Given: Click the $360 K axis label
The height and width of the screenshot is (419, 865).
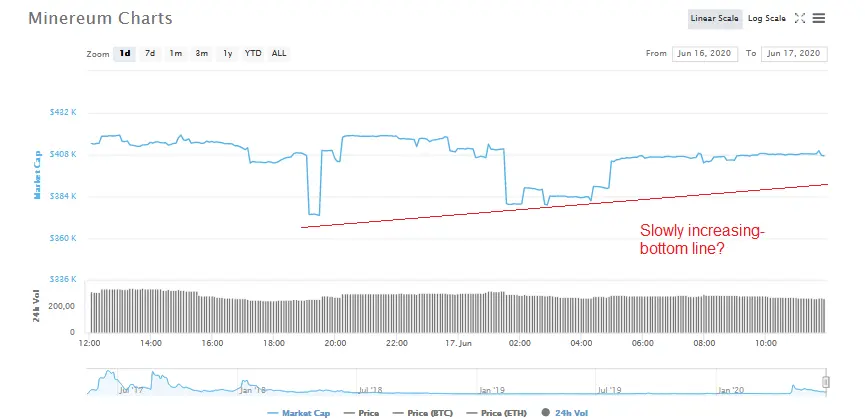Looking at the screenshot, I should pos(63,238).
